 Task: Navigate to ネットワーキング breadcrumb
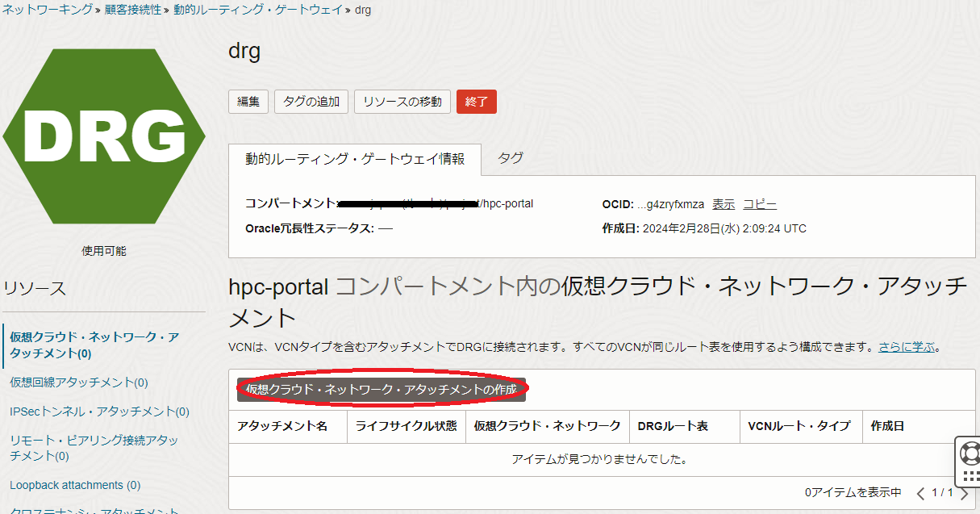47,10
